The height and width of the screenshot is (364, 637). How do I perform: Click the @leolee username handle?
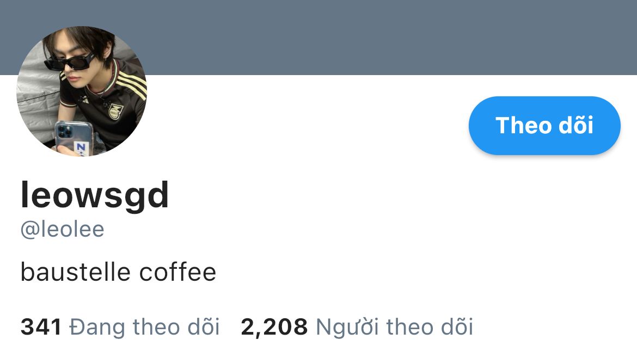pos(63,229)
